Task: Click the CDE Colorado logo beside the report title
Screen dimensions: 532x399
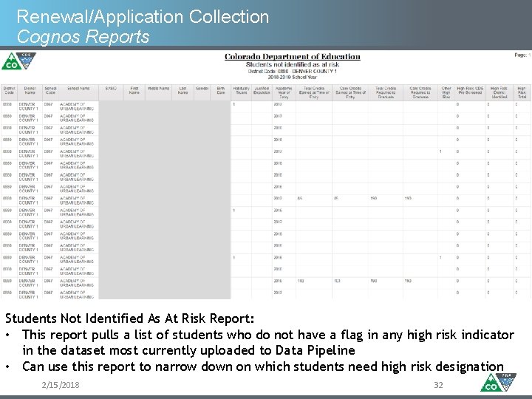Action: click(x=18, y=61)
